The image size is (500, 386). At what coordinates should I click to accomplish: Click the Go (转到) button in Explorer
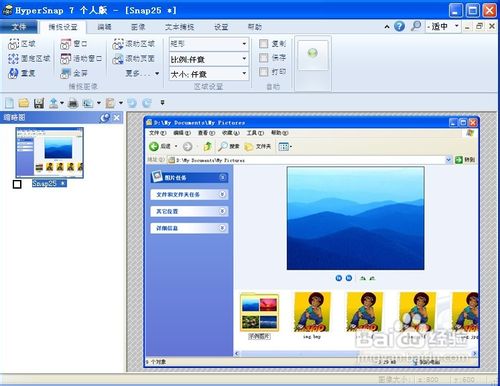point(465,160)
